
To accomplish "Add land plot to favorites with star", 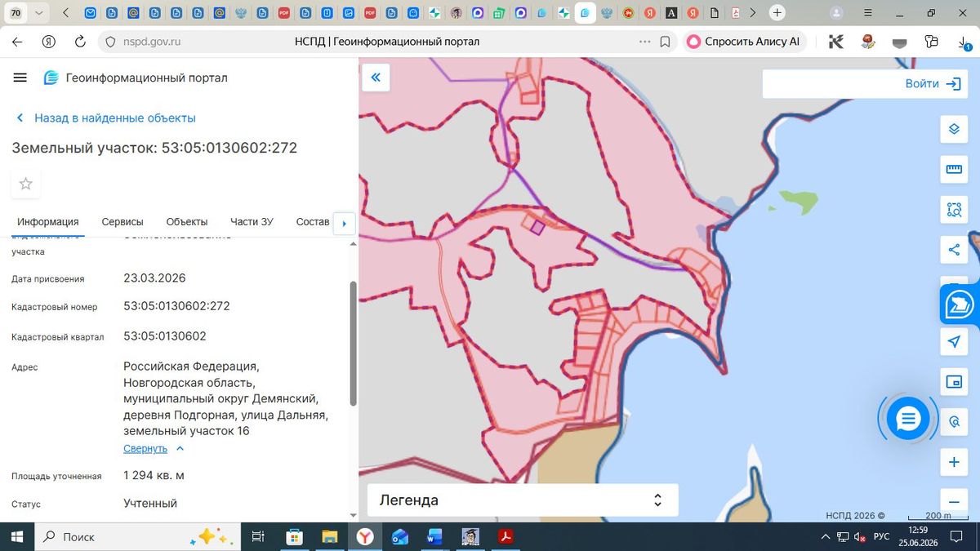I will pos(25,184).
